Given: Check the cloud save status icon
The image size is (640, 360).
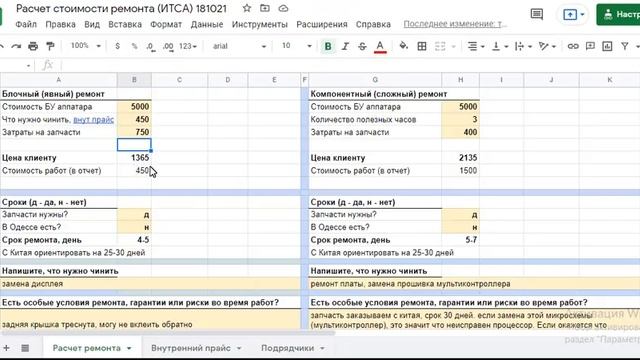Looking at the screenshot, I should tap(283, 8).
